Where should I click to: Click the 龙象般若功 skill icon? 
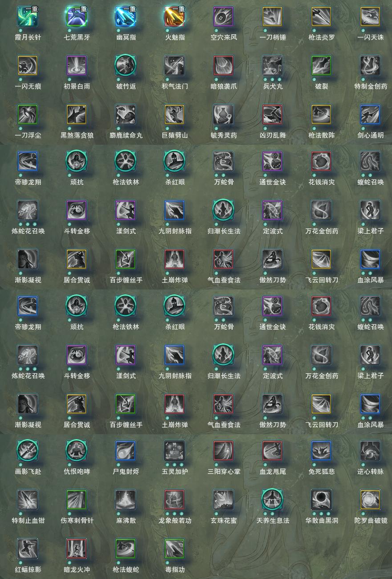coord(174,500)
